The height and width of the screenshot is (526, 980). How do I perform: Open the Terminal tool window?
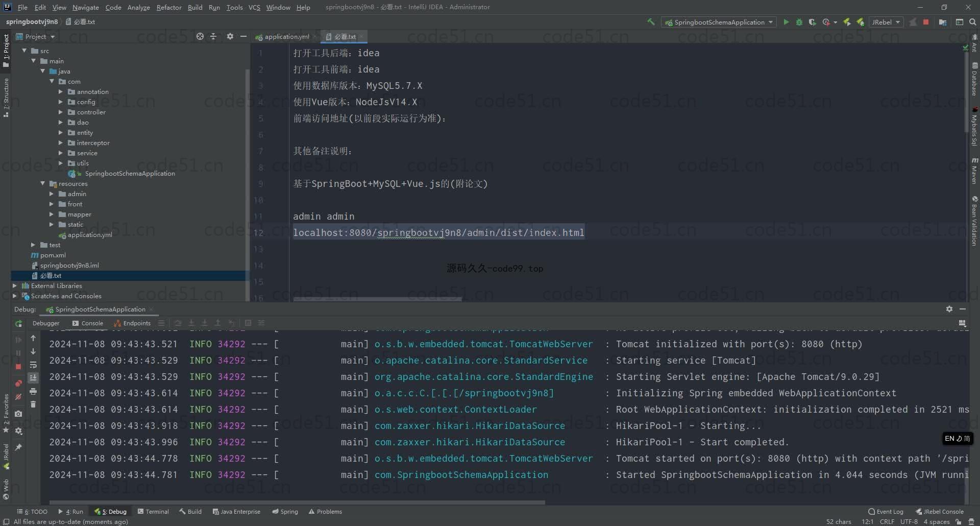153,511
